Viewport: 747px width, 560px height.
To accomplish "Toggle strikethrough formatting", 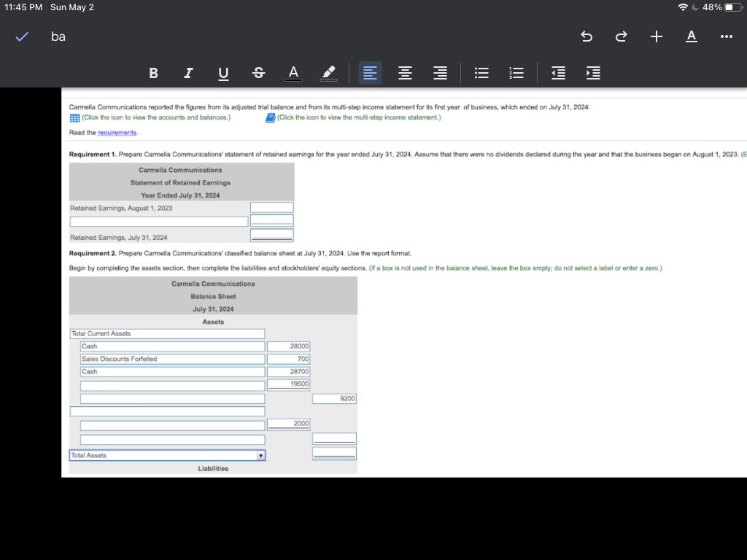I will click(x=258, y=73).
